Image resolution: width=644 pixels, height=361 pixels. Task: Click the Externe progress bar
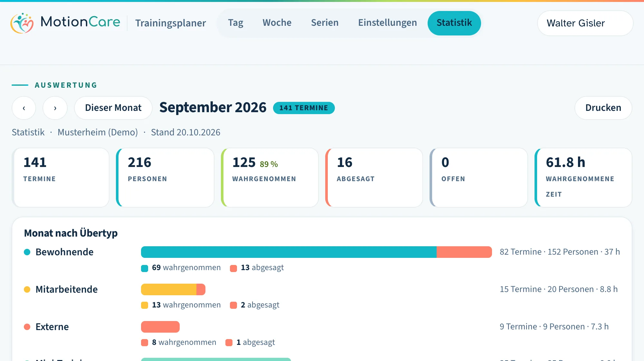coord(160,327)
